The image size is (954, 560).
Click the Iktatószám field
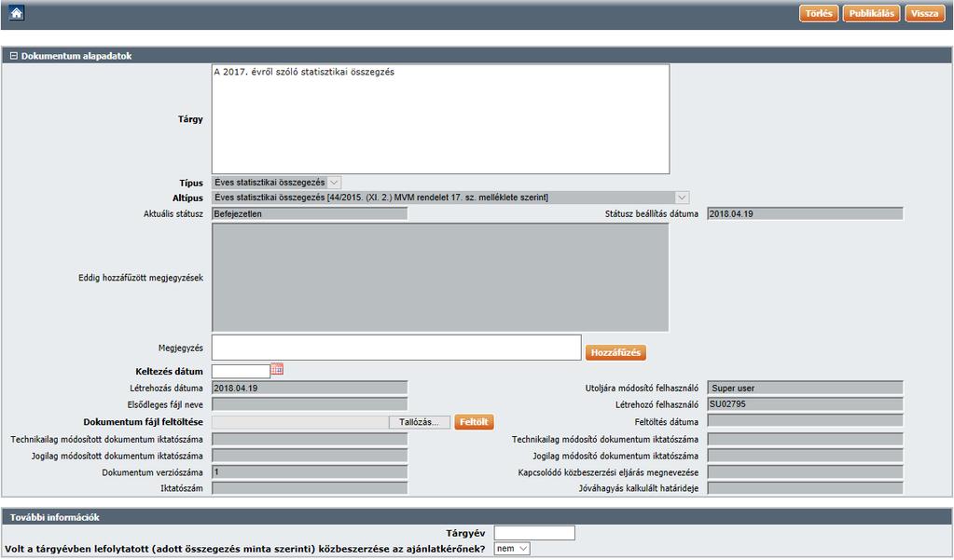pyautogui.click(x=310, y=488)
